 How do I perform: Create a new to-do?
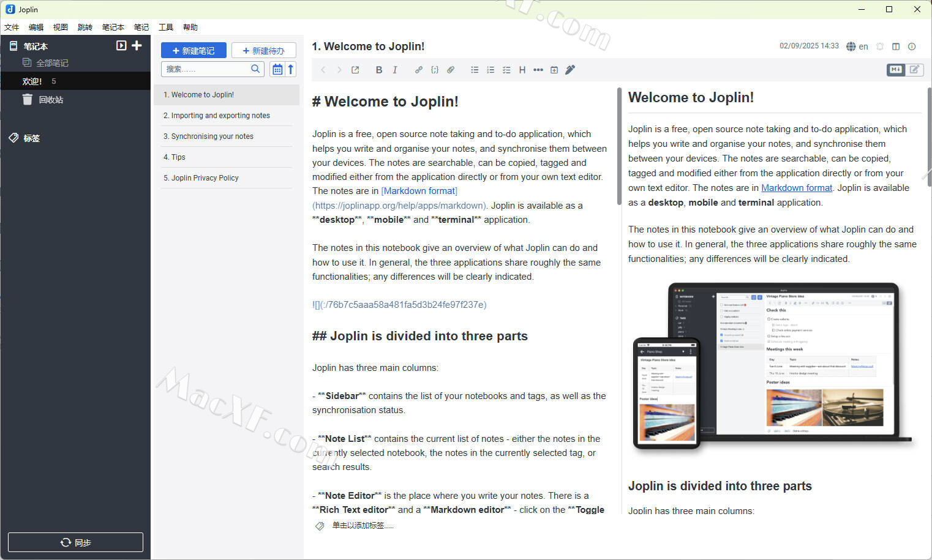(264, 50)
